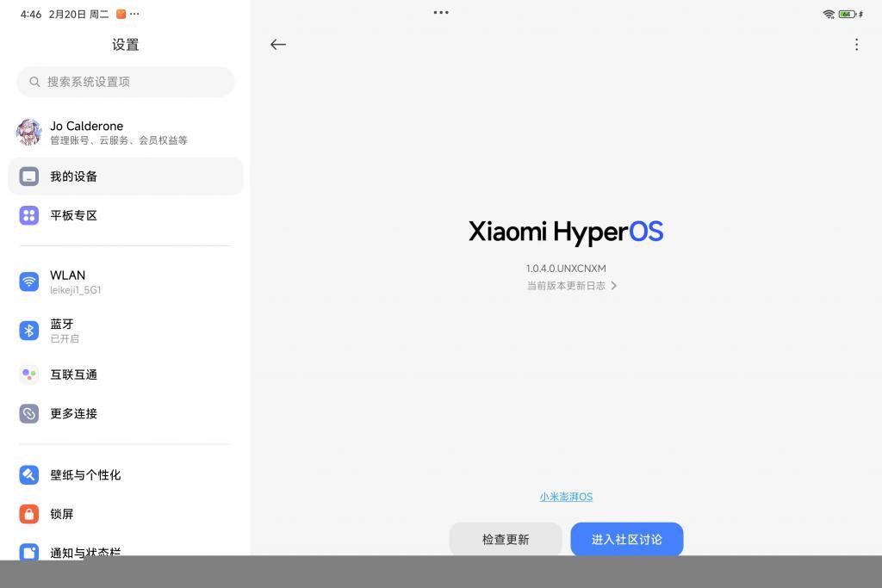Open the WLAN settings via the Wi-Fi icon
Image resolution: width=882 pixels, height=588 pixels.
tap(28, 281)
